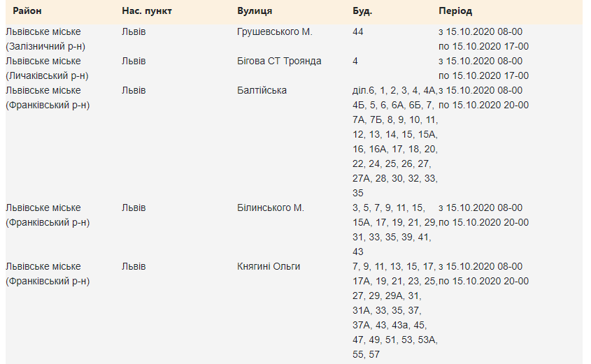Click the Район column header
This screenshot has width=591, height=364.
(27, 11)
